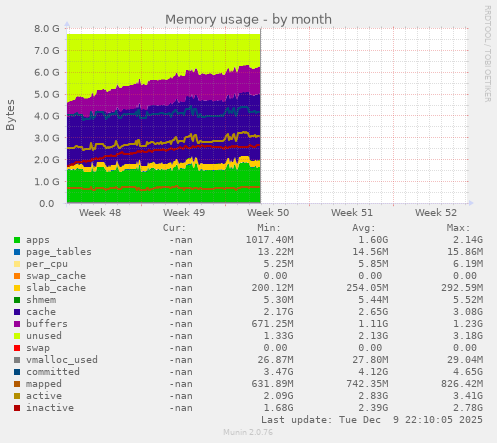Click the inactive dark red legend swatch
Viewport: 497px width, 443px height.
[x=17, y=408]
